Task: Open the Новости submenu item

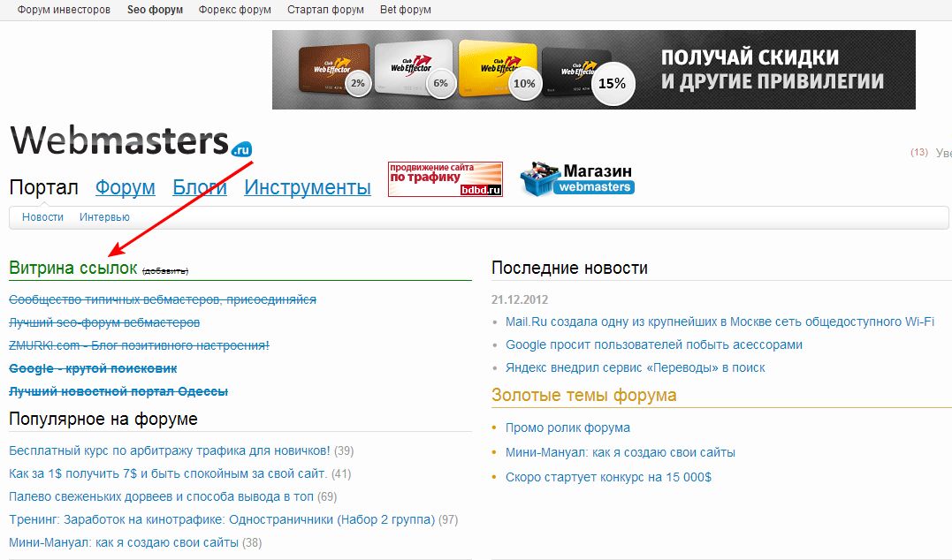Action: coord(42,217)
